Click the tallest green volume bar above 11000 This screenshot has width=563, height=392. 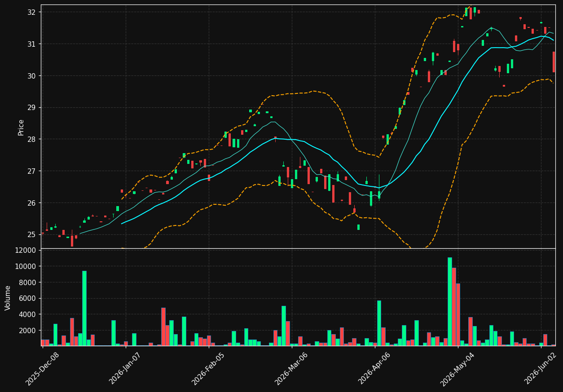coord(449,301)
